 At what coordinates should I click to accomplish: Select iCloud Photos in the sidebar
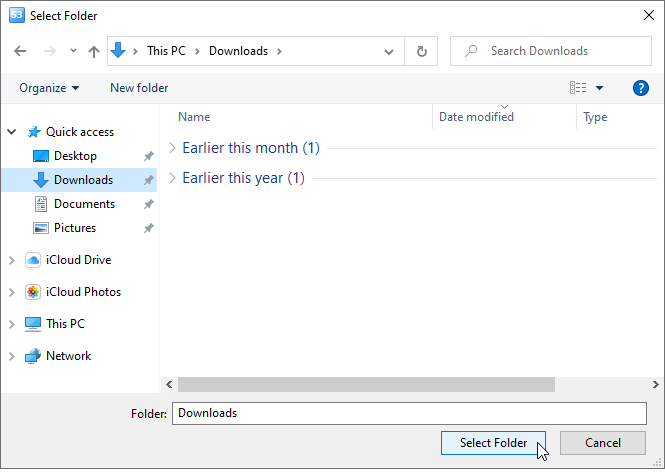click(x=83, y=292)
